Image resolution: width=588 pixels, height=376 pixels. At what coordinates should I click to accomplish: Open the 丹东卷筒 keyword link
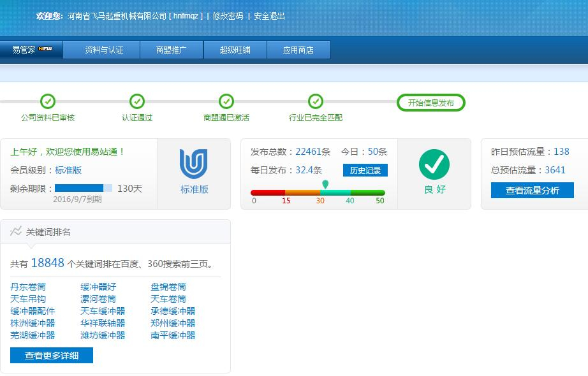pyautogui.click(x=28, y=287)
